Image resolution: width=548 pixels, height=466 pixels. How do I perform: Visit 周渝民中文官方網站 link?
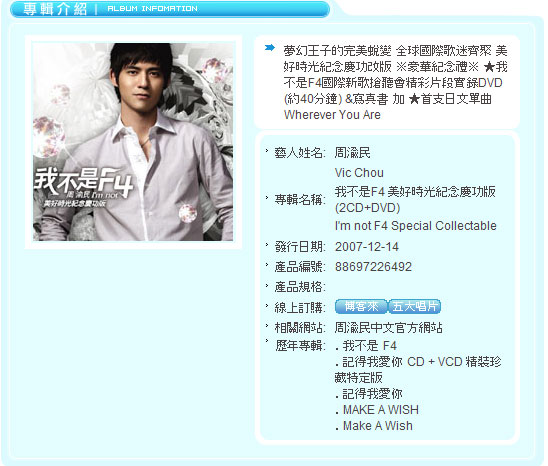[x=388, y=328]
